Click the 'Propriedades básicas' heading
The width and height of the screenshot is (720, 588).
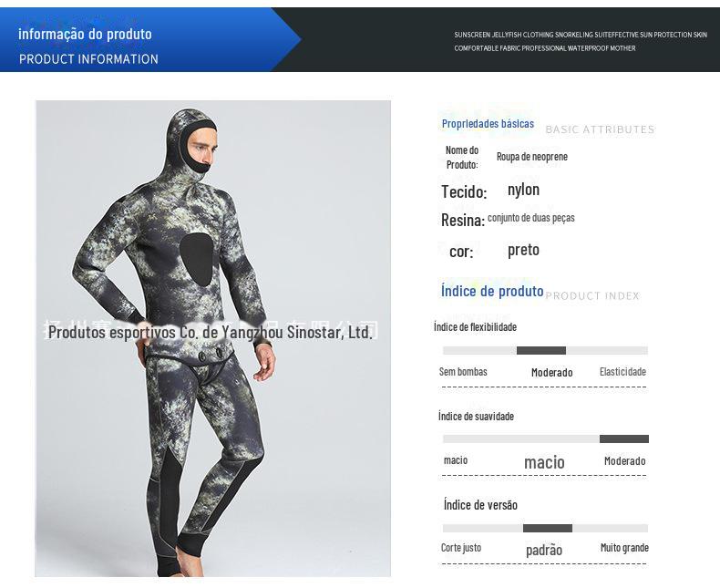pyautogui.click(x=488, y=124)
